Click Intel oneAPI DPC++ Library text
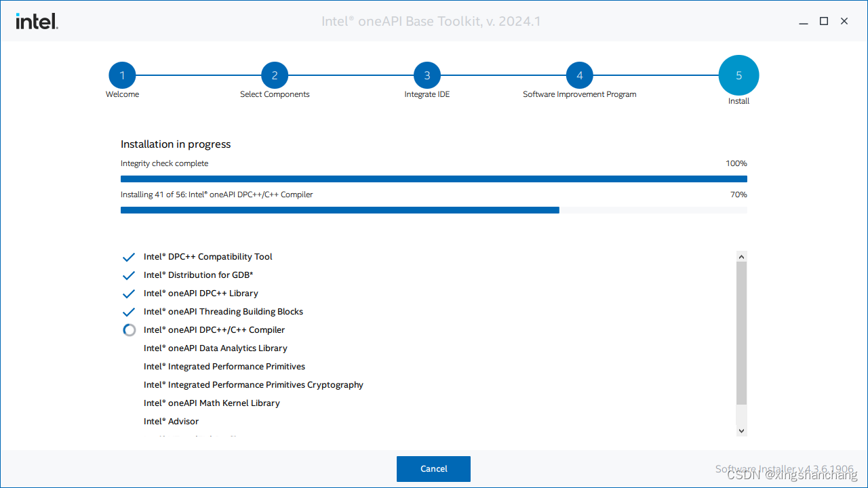The image size is (868, 488). pos(201,293)
